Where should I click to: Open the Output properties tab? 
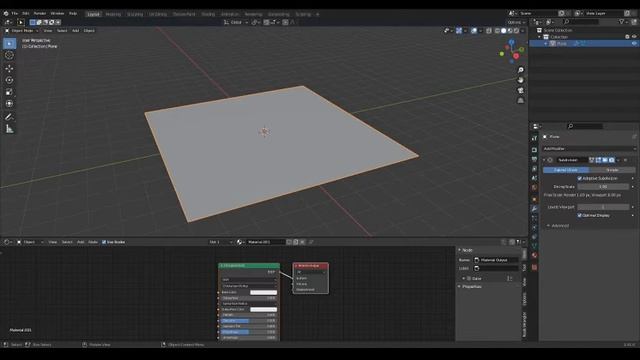coord(534,159)
